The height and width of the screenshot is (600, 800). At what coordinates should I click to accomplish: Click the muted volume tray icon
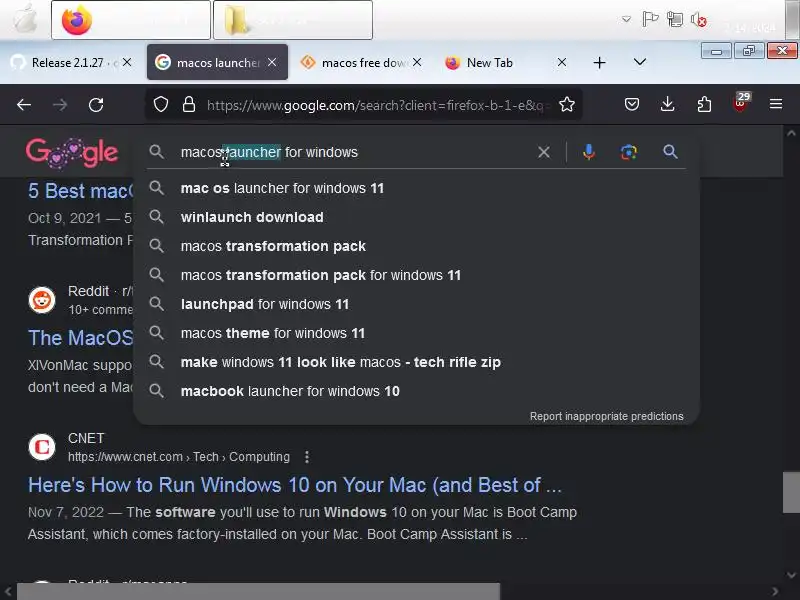tap(698, 19)
